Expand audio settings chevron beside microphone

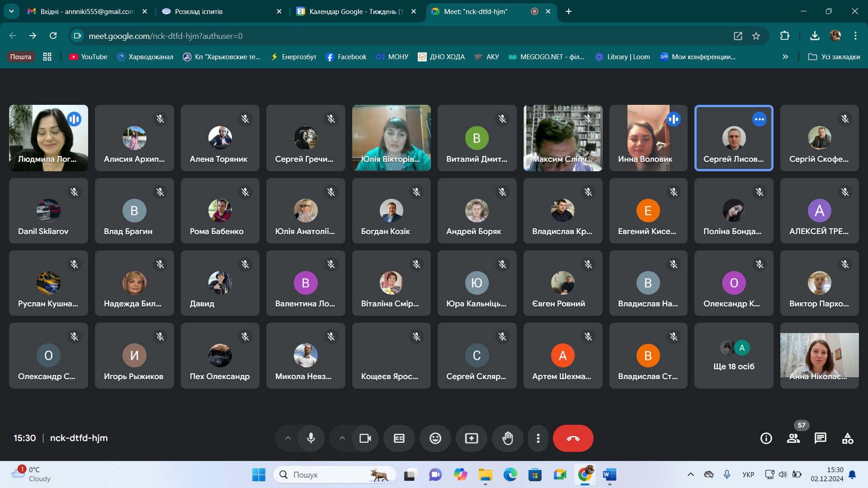coord(288,438)
